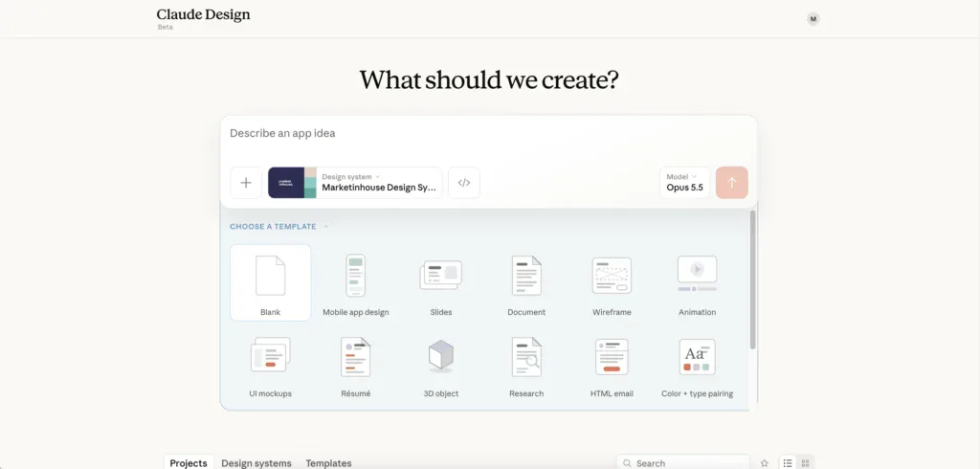Switch to the Design systems tab
Viewport: 980px width, 469px height.
(256, 462)
